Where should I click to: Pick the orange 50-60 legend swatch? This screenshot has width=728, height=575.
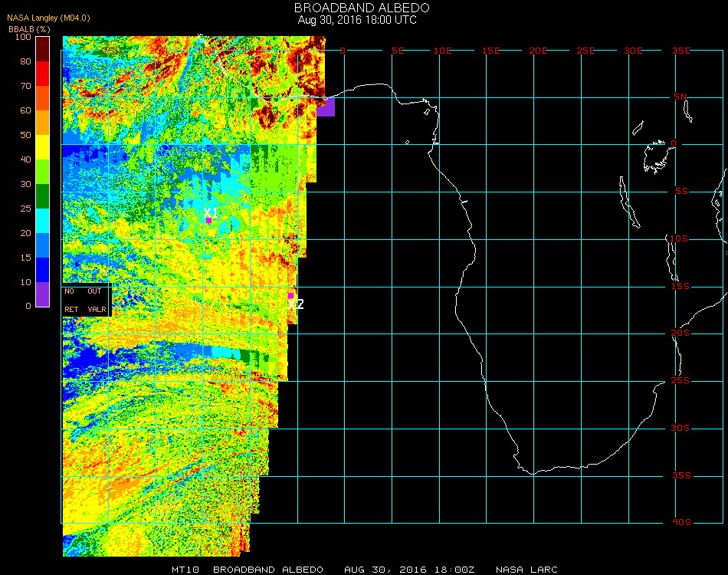(x=43, y=123)
